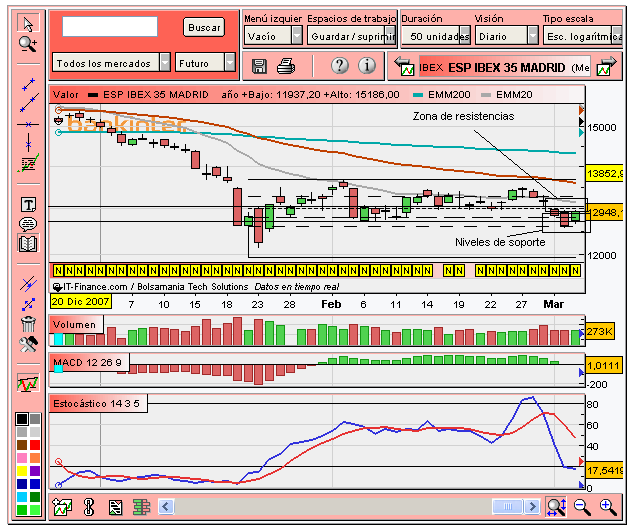The image size is (634, 530).
Task: Click the notepad chart icon on bottom toolbar
Action: pos(115,507)
